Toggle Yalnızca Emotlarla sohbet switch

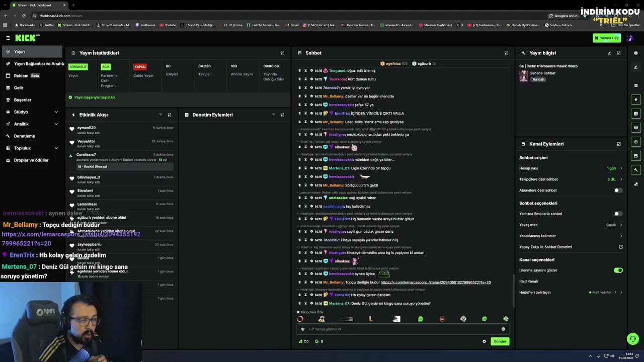[x=618, y=214]
